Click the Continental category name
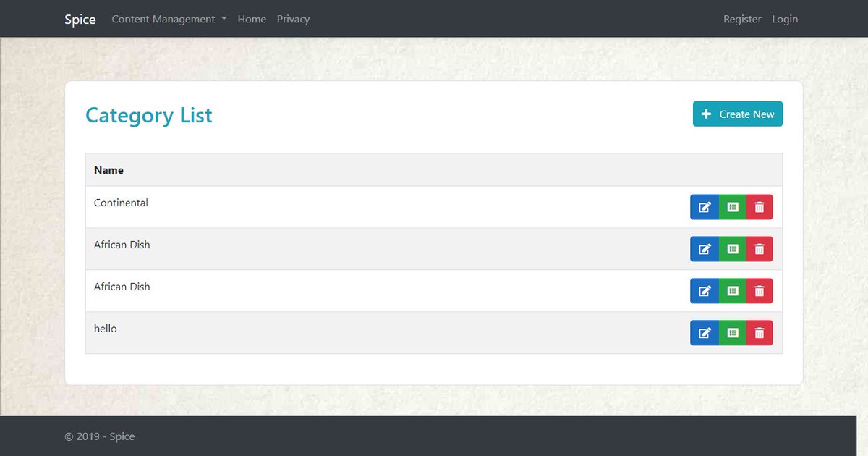Screen dimensions: 868x456 [x=121, y=203]
